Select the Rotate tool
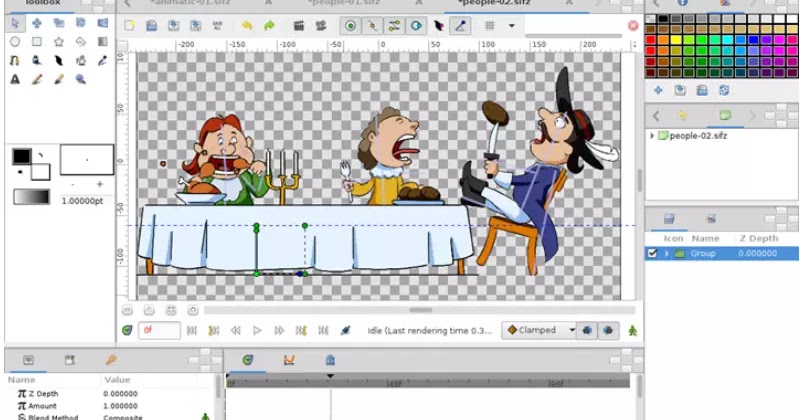 [81, 23]
